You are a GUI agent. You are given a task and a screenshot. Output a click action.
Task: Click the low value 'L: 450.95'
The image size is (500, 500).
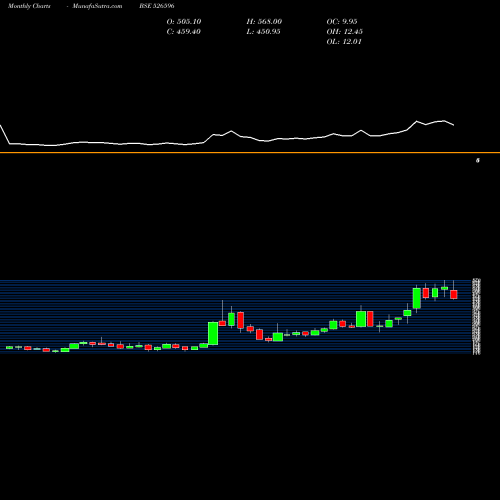[x=263, y=32]
